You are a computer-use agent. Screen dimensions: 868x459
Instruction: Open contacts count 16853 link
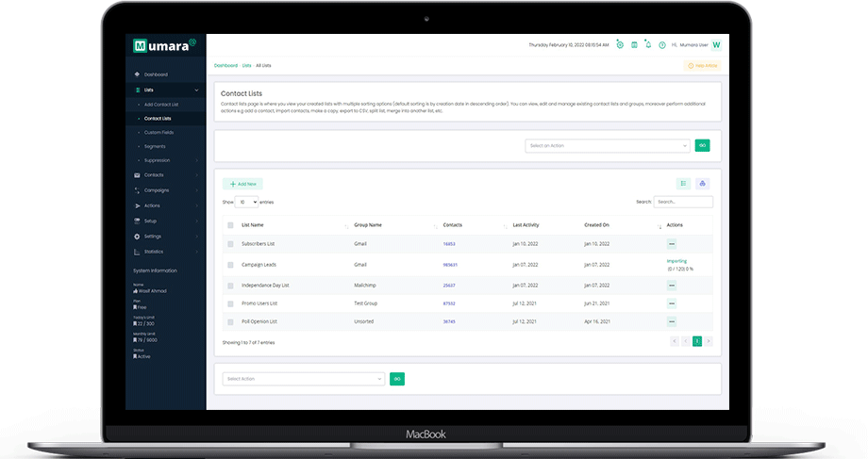pos(449,244)
